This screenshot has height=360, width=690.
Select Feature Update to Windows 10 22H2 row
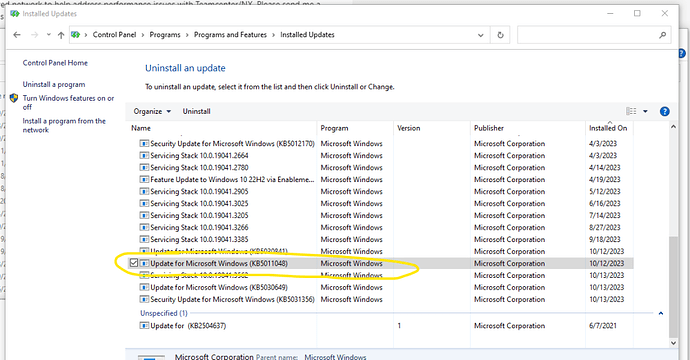tap(381, 180)
